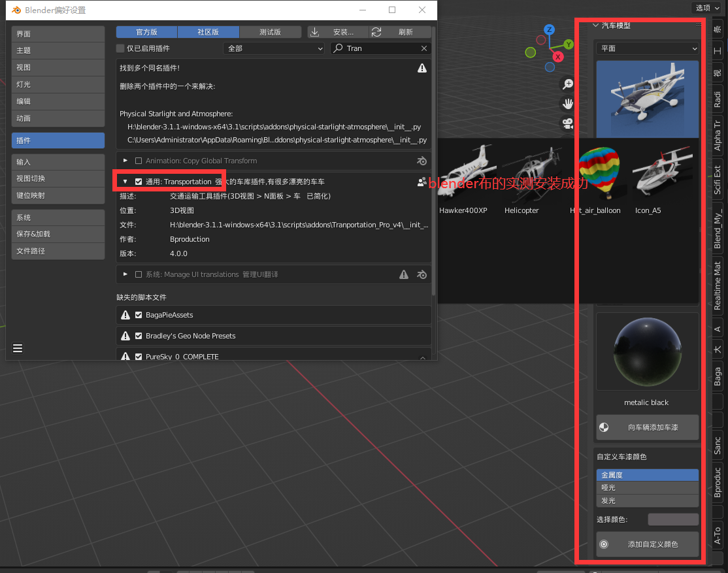The image size is (728, 573).
Task: Click the Preferences add-on list scrollbar
Action: coord(434,160)
